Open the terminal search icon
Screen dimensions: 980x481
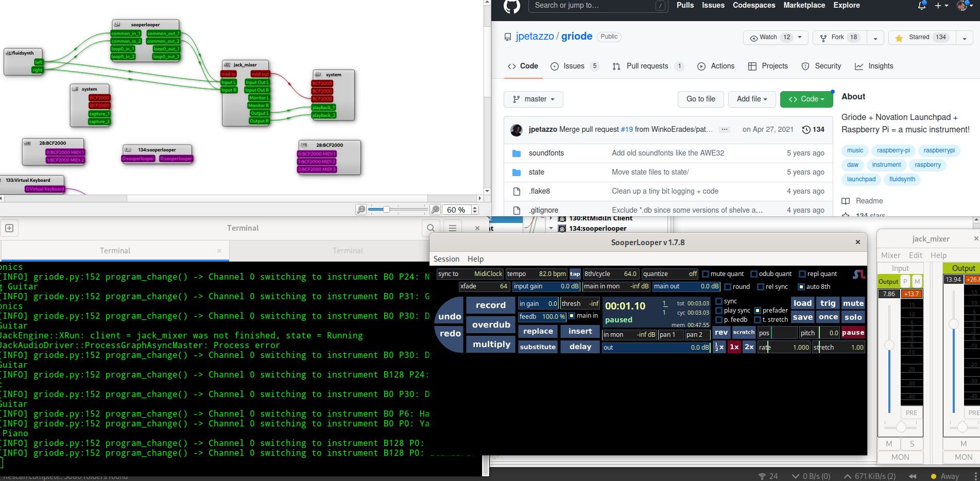[431, 228]
